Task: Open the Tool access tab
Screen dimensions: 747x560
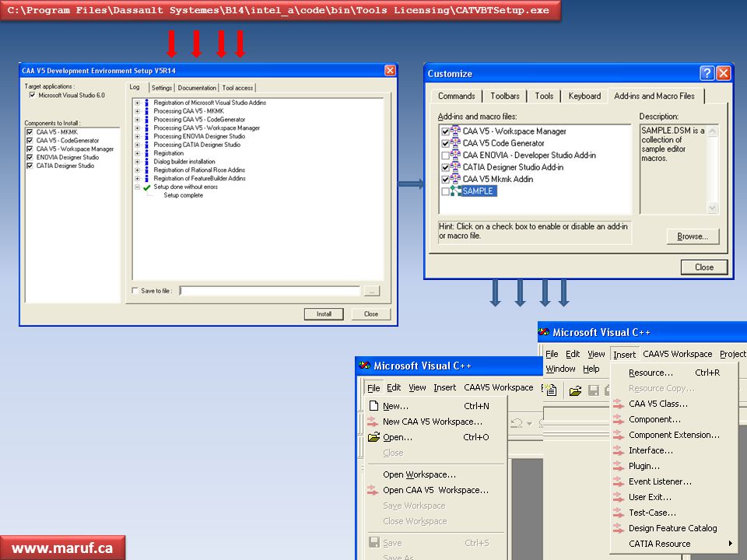Action: point(237,88)
